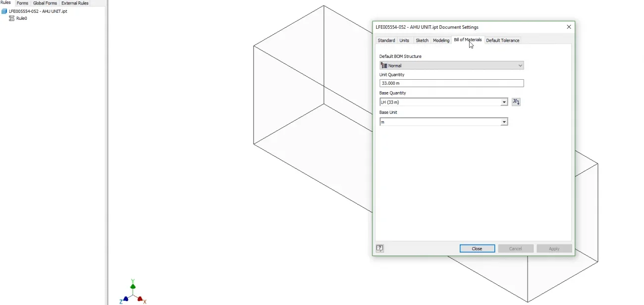The width and height of the screenshot is (644, 305).
Task: Open the Standard tab in Document Settings
Action: [x=386, y=41]
